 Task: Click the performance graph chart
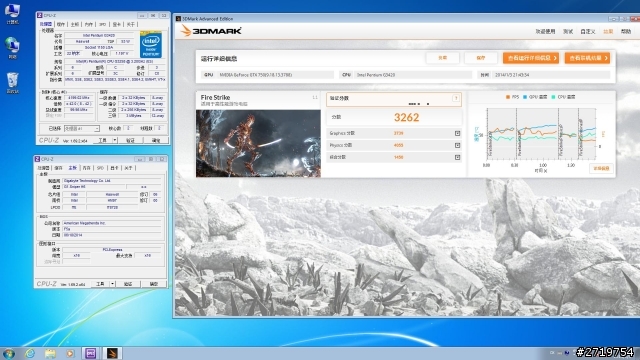(541, 133)
